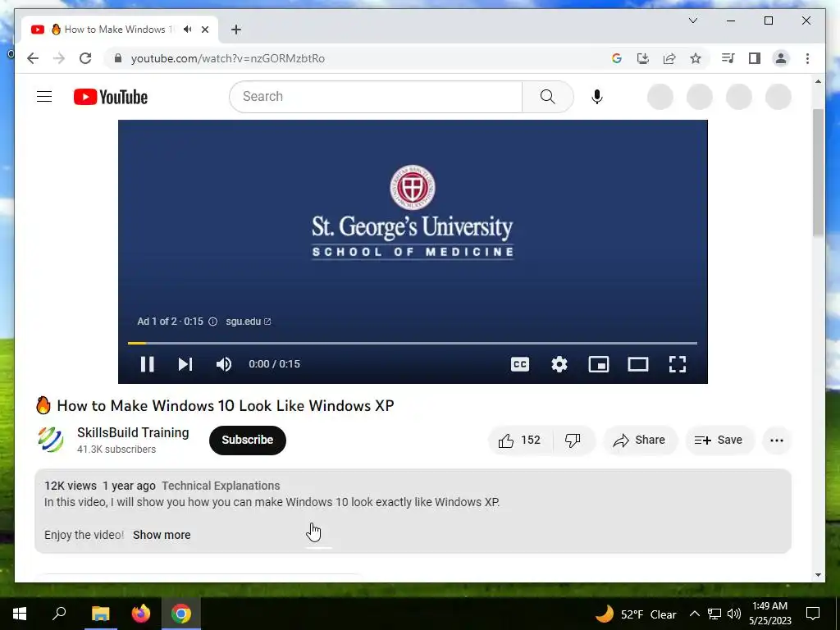Pause the ad video playback

pos(148,364)
